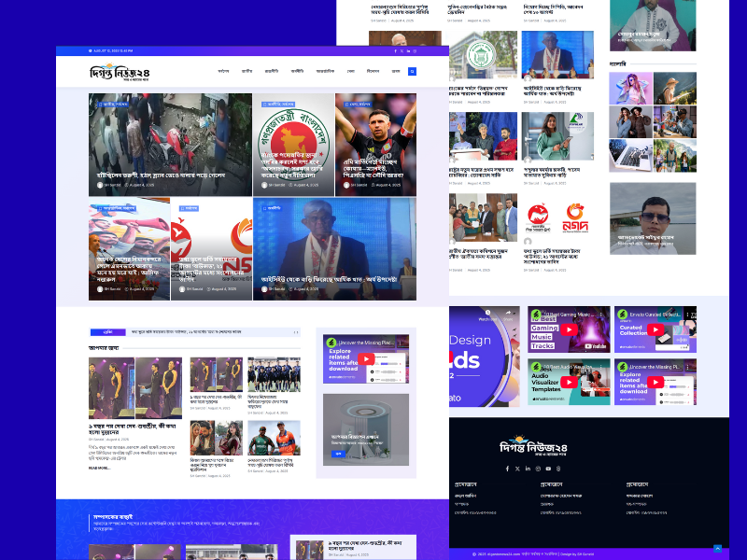
Task: Click the back-to-top arrow button
Action: pos(717,549)
